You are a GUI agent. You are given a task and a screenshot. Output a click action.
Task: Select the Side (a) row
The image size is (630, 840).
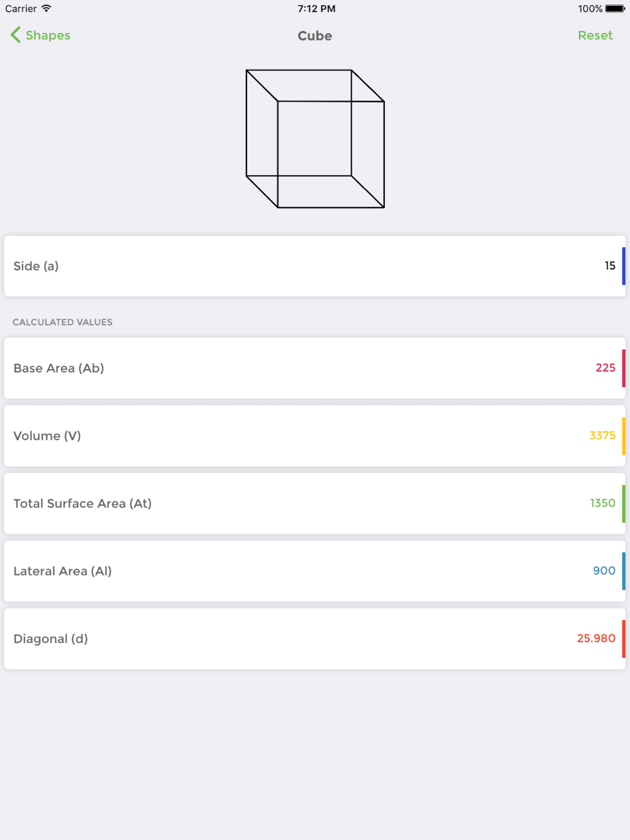pyautogui.click(x=315, y=266)
